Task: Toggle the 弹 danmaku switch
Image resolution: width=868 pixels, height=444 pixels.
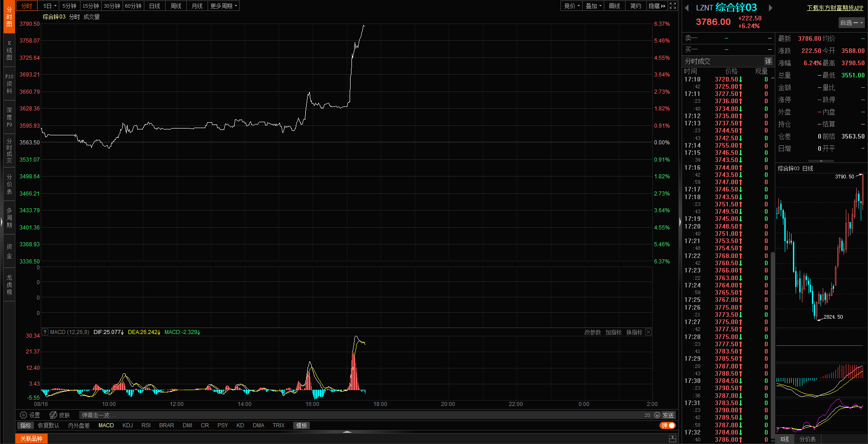Action: 668,425
